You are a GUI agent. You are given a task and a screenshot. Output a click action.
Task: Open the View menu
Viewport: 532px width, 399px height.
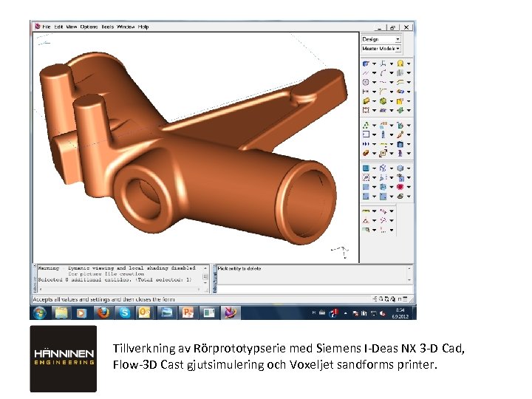(71, 27)
